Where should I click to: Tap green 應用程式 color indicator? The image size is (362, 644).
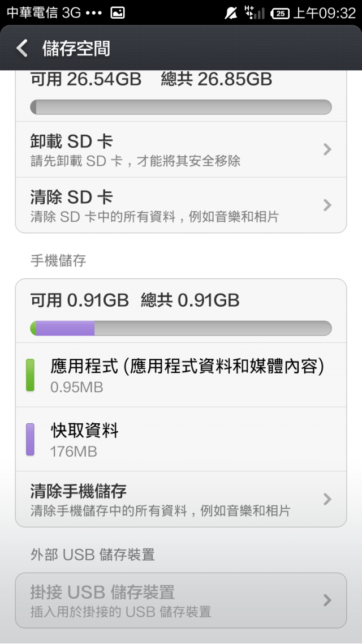[x=30, y=375]
